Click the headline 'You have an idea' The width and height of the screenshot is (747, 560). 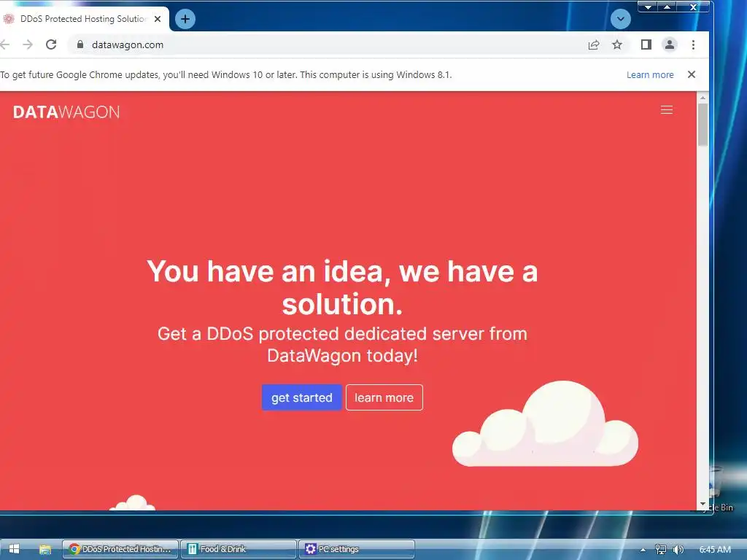[x=342, y=287]
